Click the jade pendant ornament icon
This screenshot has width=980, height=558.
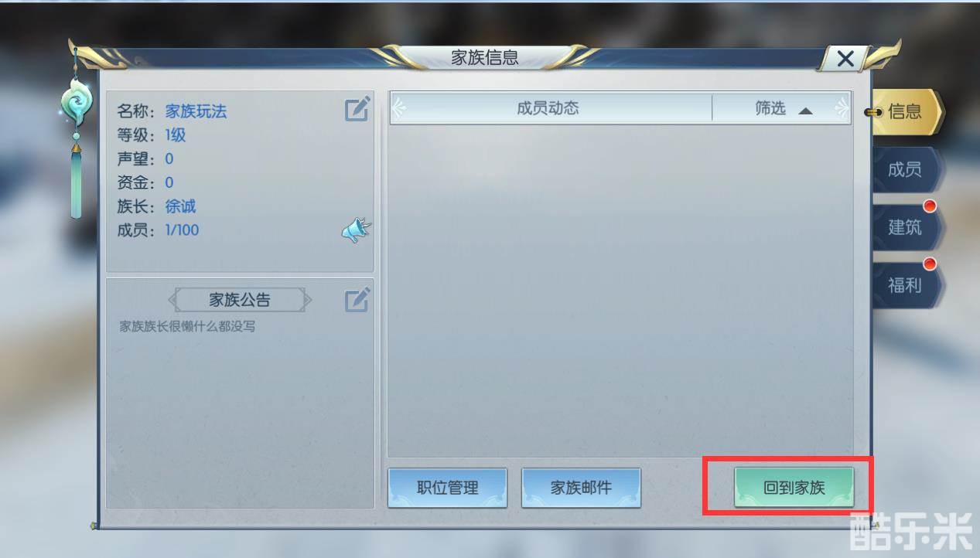point(76,106)
